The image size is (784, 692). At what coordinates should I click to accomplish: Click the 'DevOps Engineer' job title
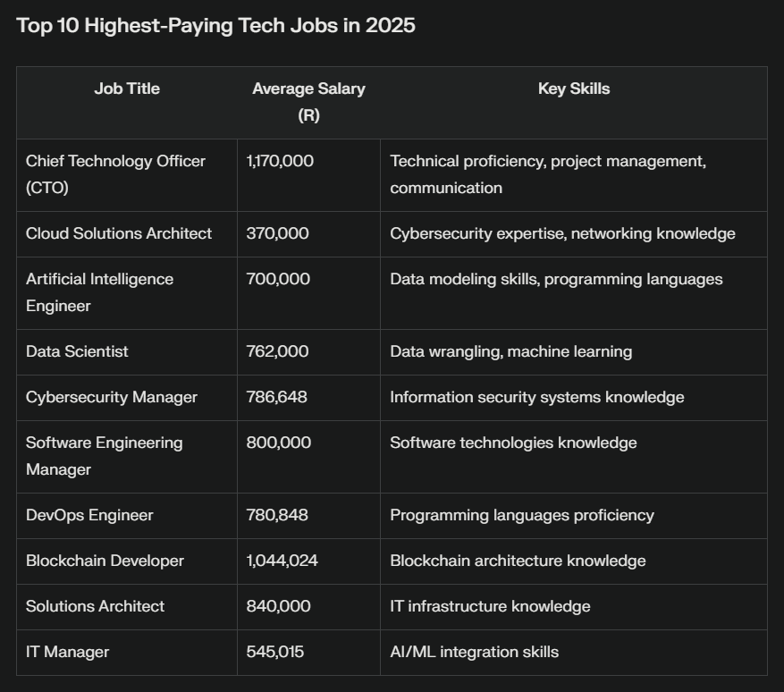click(89, 515)
